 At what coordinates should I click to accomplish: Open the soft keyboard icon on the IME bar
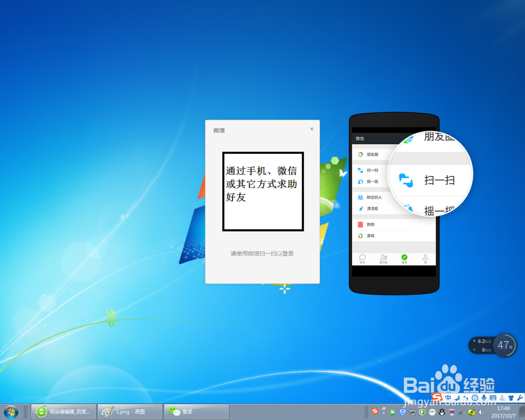point(493,398)
